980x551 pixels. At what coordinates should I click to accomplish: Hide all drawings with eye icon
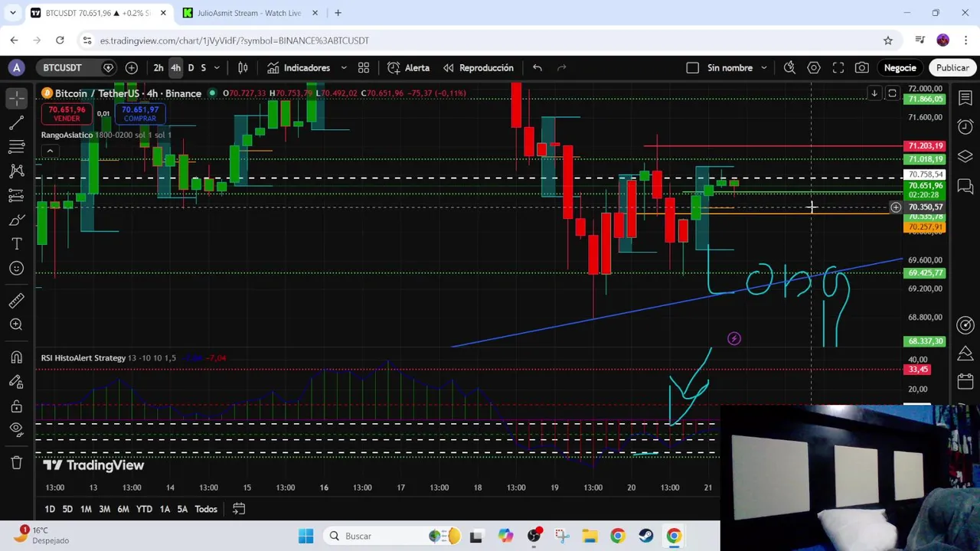click(17, 430)
